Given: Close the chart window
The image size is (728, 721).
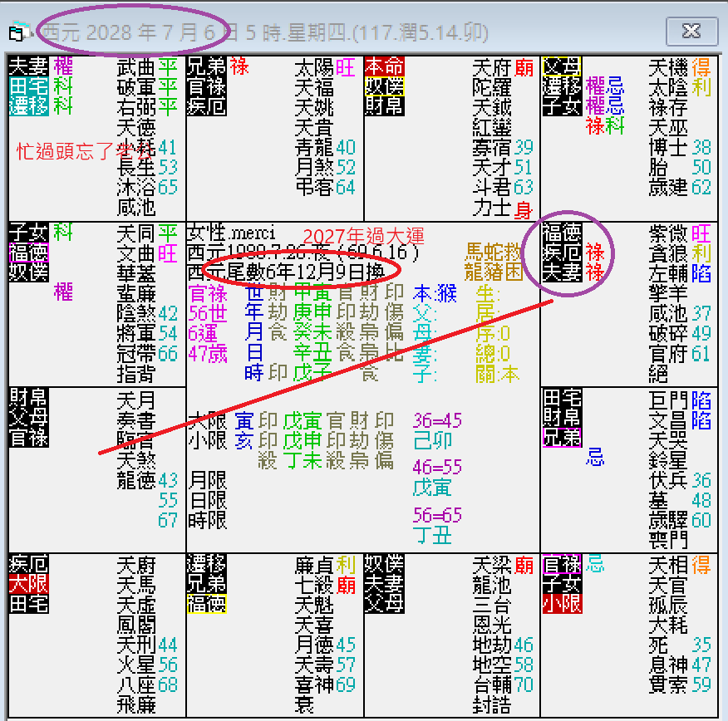Looking at the screenshot, I should 692,30.
